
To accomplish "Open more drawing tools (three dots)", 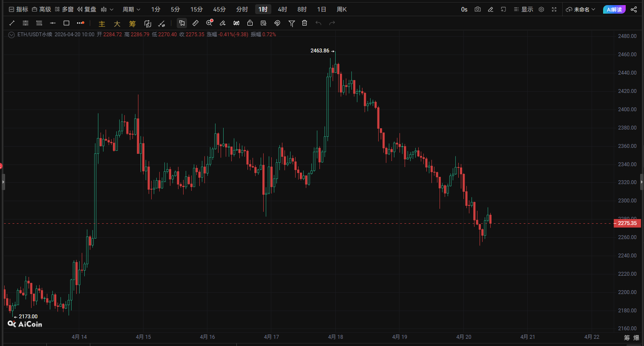I will coord(80,23).
